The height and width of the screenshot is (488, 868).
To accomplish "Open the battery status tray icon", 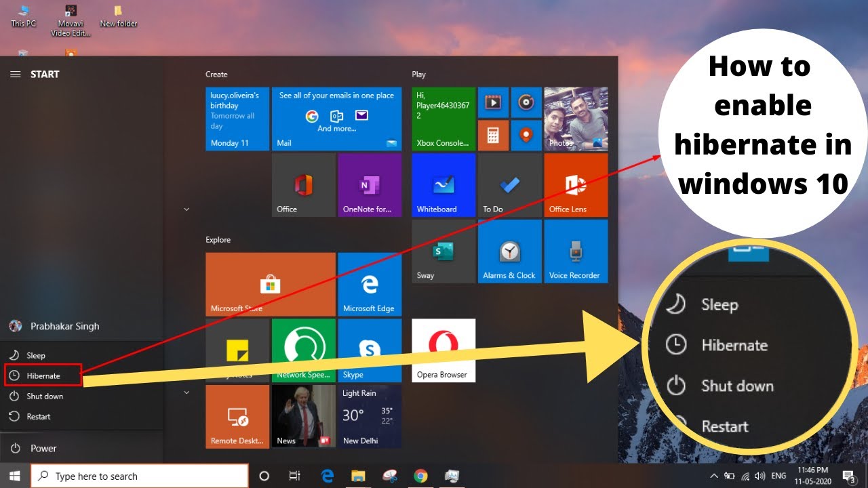I will (731, 476).
